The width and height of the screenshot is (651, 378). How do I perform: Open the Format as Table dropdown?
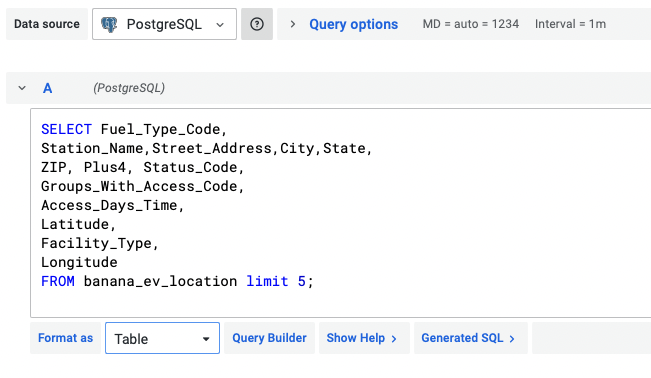click(x=162, y=338)
